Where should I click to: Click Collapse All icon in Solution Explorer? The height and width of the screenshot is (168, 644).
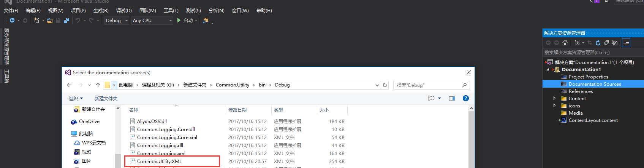606,43
